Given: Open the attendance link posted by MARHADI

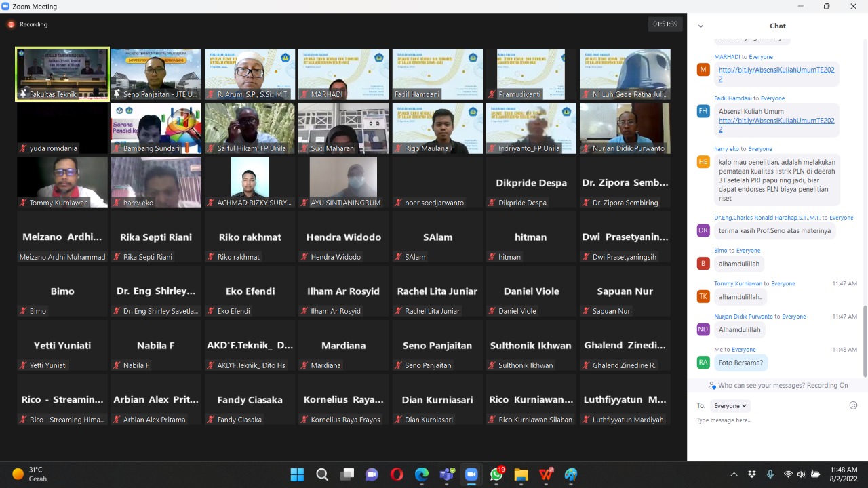Looking at the screenshot, I should coord(776,74).
